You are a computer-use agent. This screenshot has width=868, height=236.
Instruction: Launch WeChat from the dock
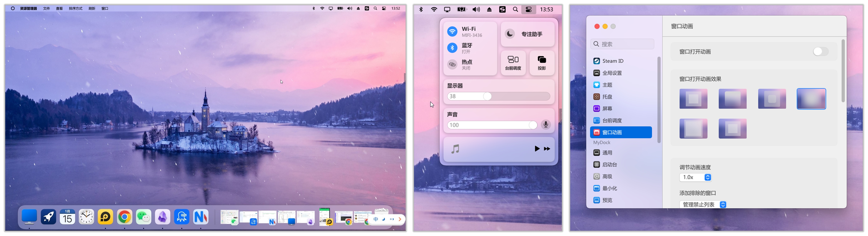coord(143,217)
